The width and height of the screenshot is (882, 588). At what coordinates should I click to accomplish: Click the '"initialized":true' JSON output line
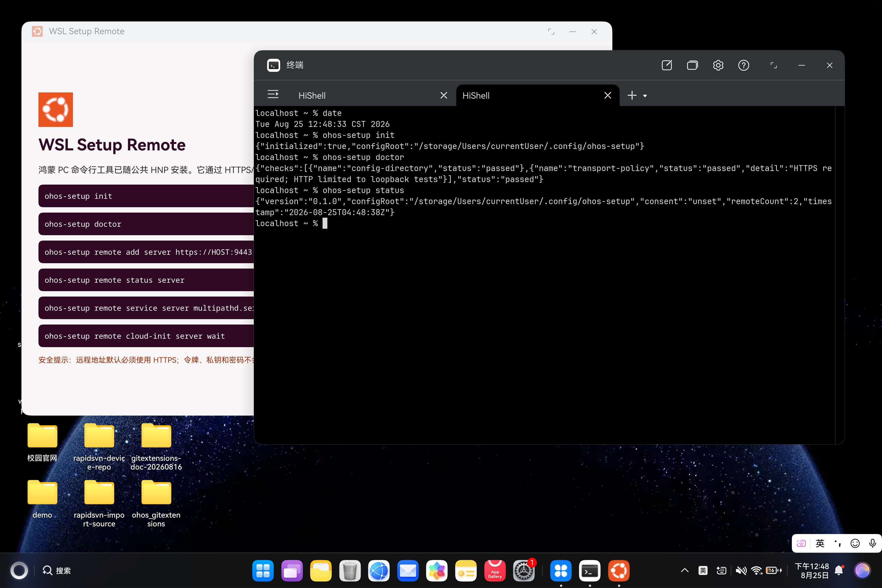click(450, 146)
